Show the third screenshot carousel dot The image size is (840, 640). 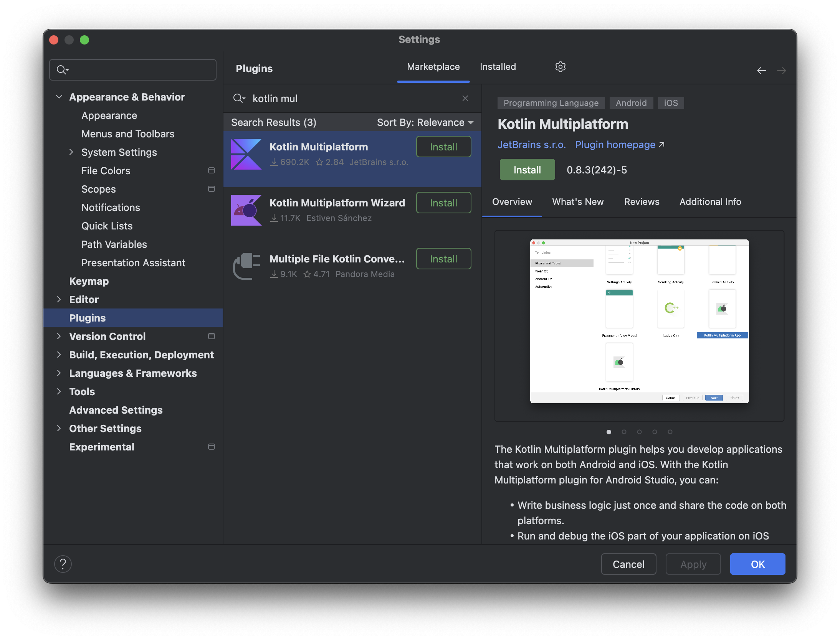[x=639, y=432]
